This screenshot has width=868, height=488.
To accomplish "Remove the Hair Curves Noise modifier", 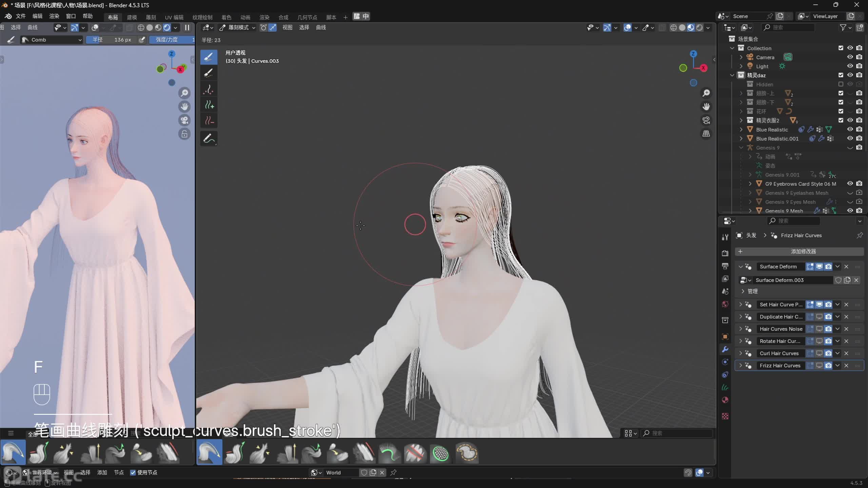I will [x=846, y=329].
